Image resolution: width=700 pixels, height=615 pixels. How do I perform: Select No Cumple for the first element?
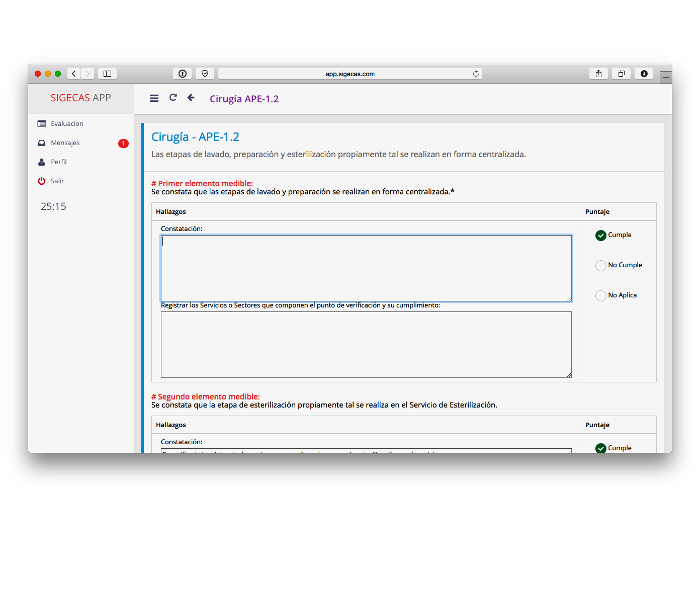(601, 266)
